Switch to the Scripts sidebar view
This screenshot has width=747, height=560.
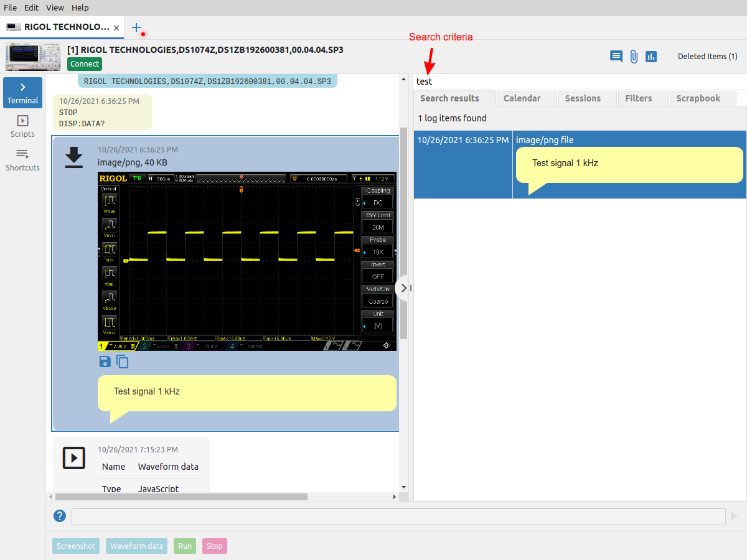[x=23, y=126]
